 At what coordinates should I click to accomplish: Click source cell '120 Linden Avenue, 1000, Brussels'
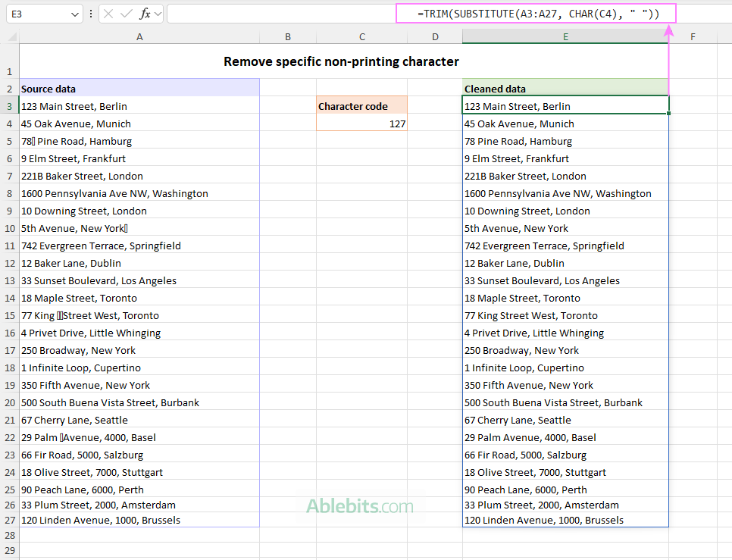click(139, 519)
